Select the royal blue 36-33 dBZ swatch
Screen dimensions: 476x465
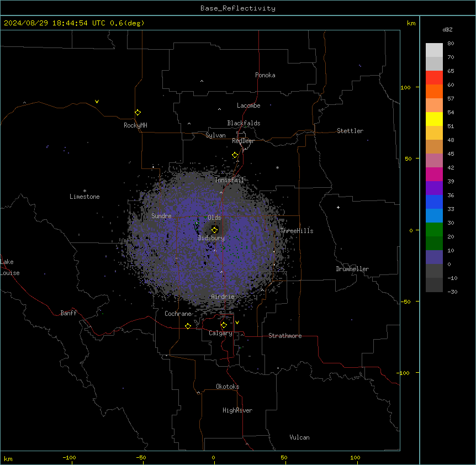click(434, 202)
